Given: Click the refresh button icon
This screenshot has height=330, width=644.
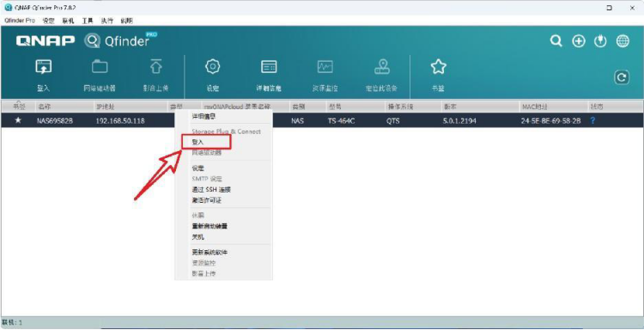Looking at the screenshot, I should click(x=622, y=77).
